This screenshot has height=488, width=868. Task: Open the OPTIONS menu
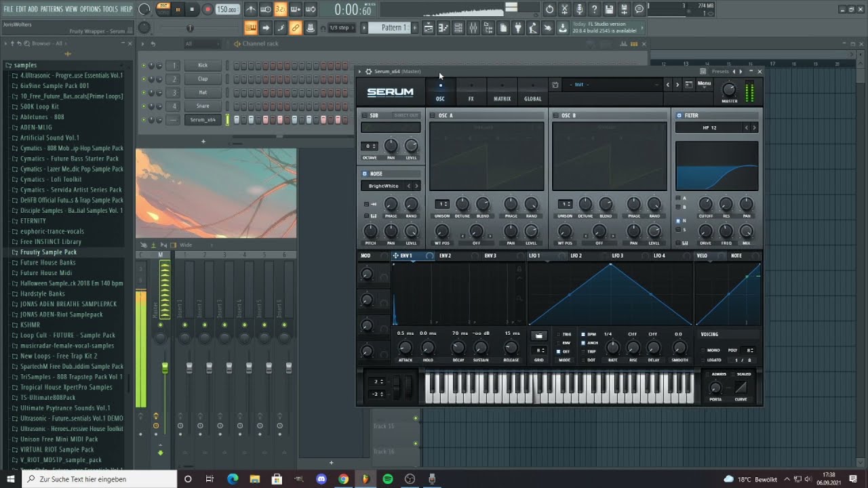pos(90,9)
